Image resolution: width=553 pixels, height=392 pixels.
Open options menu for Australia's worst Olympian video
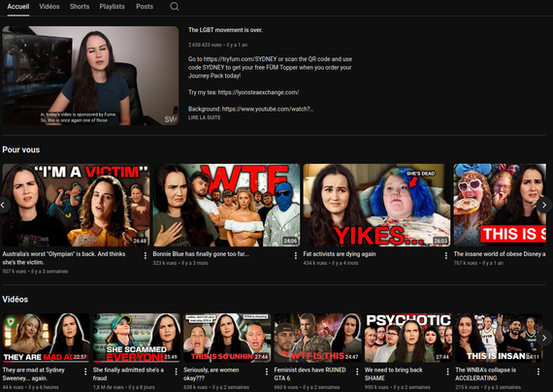coord(146,256)
